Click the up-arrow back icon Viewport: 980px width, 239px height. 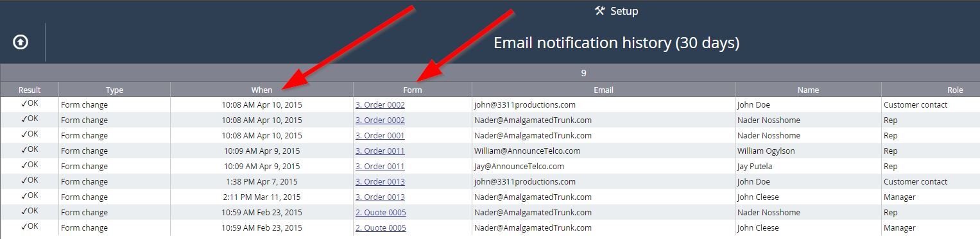21,42
